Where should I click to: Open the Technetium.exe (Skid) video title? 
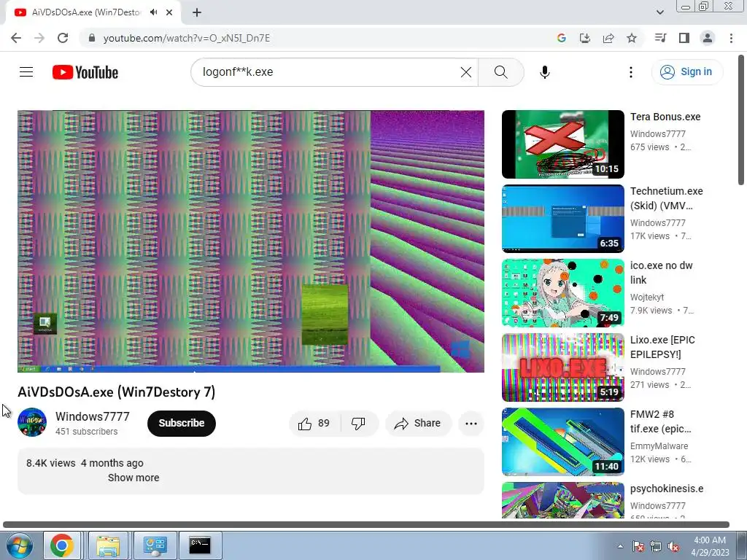(x=666, y=198)
